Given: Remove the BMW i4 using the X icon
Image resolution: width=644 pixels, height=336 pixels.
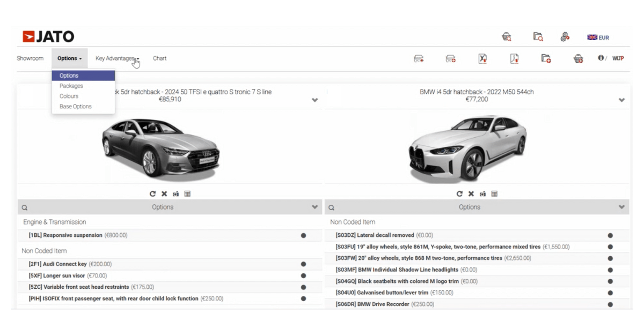Looking at the screenshot, I should click(x=471, y=193).
